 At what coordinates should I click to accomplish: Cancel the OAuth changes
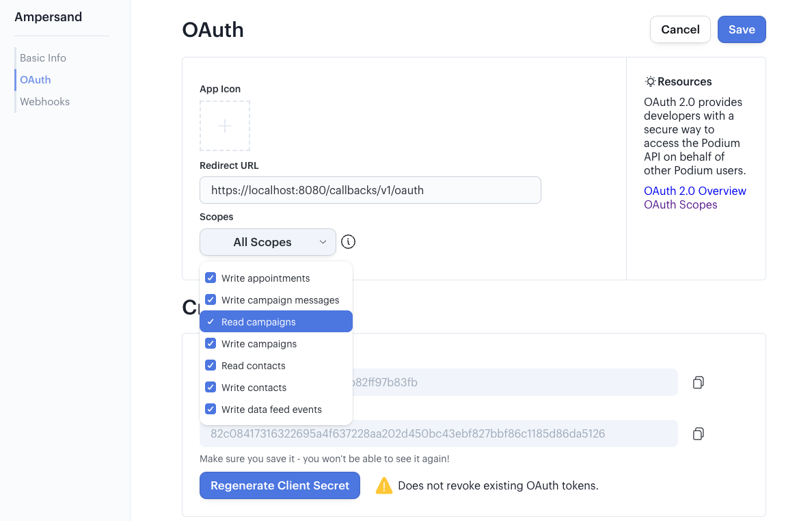(x=680, y=29)
